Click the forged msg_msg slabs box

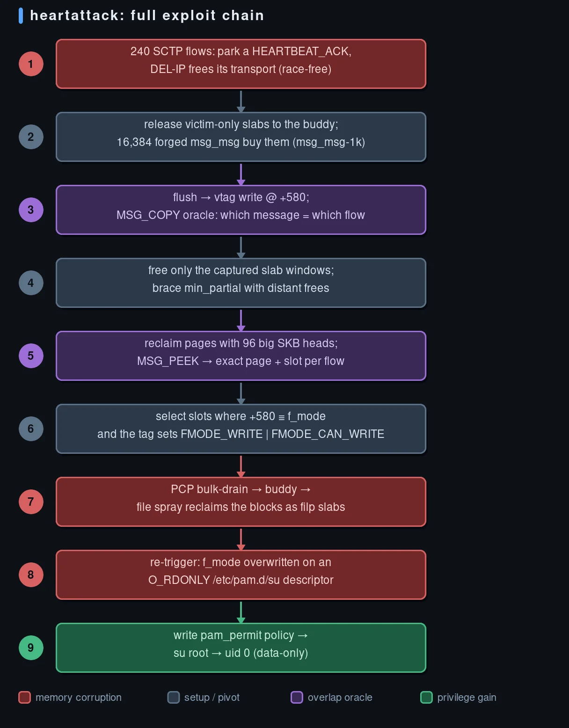click(x=241, y=137)
